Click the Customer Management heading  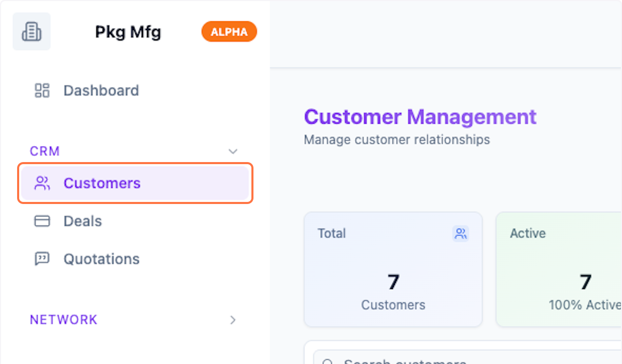pyautogui.click(x=420, y=117)
